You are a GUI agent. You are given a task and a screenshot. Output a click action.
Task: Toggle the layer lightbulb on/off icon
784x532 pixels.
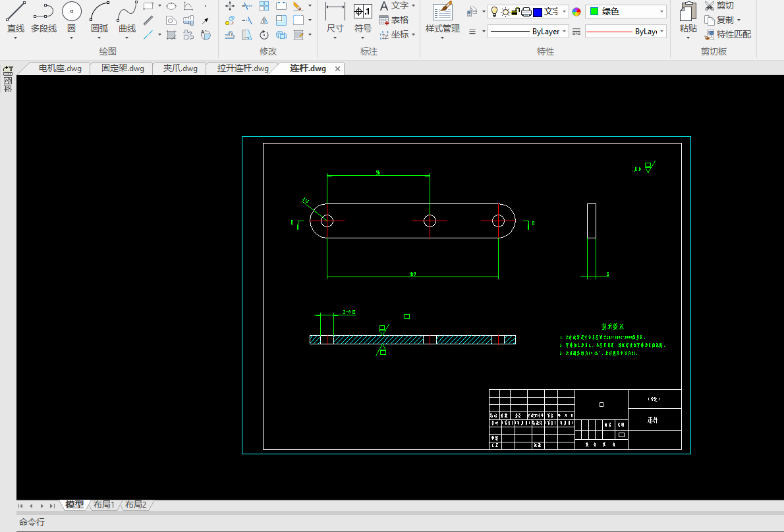pos(495,12)
